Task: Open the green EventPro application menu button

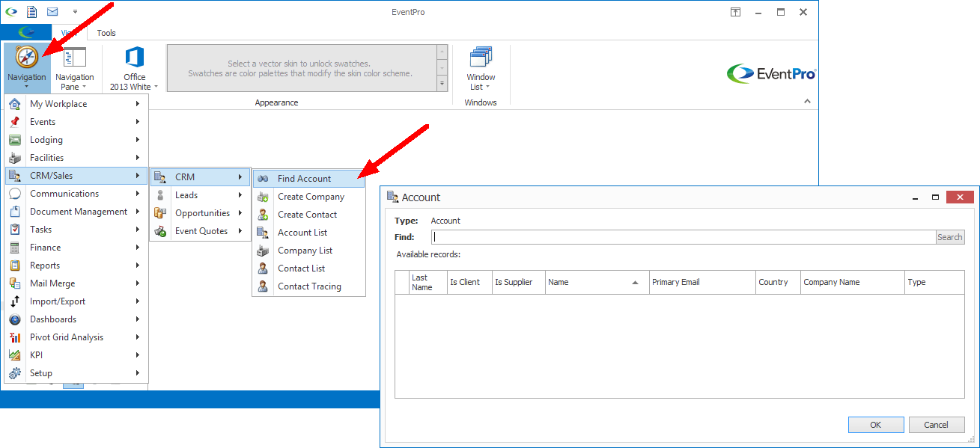Action: coord(25,33)
